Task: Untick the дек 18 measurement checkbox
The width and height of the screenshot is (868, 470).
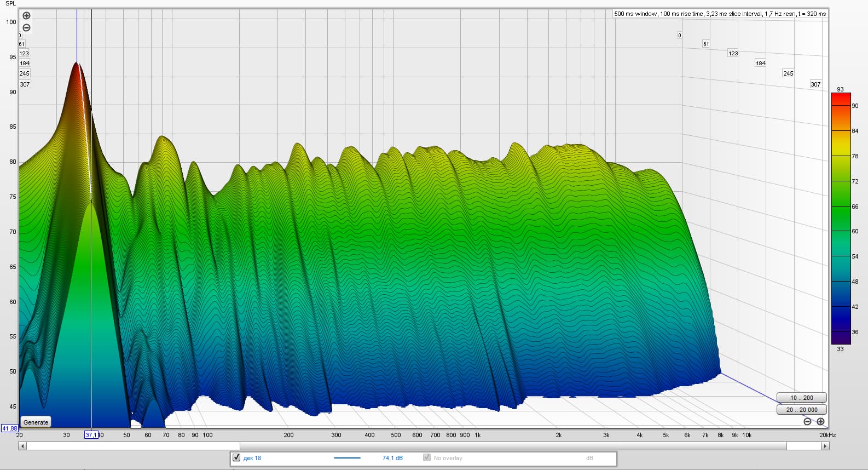Action: pos(236,457)
